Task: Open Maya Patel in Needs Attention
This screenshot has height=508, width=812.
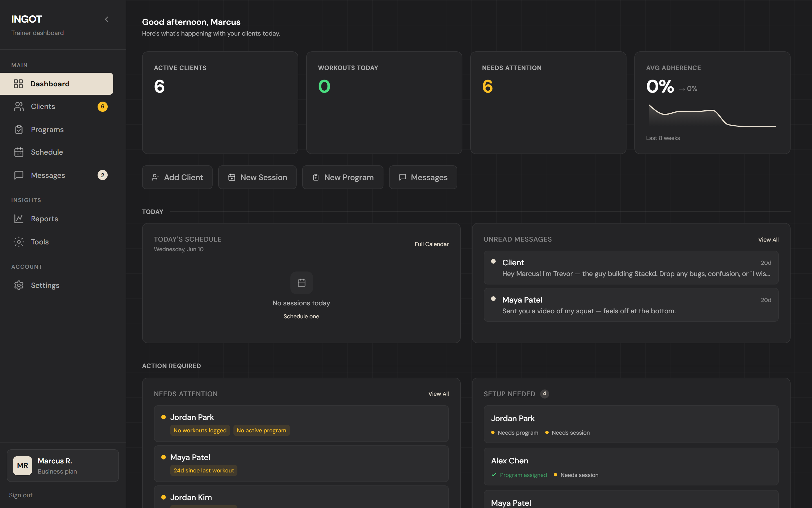Action: pos(301,464)
